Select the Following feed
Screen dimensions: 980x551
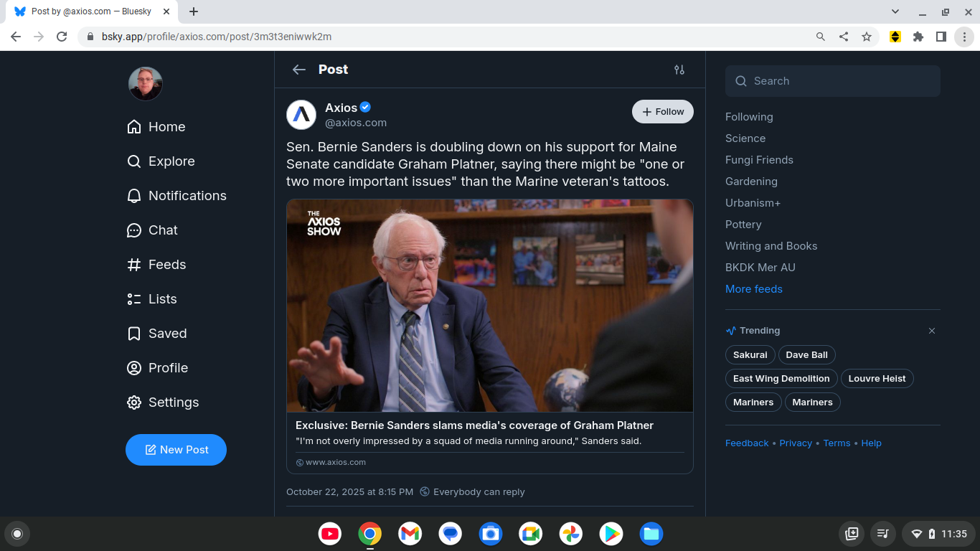point(749,117)
